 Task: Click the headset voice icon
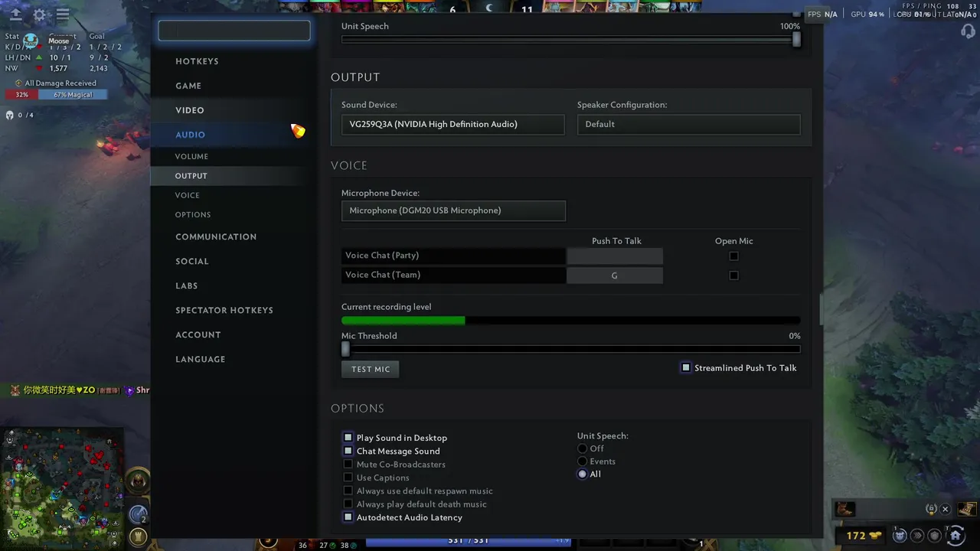click(x=968, y=31)
